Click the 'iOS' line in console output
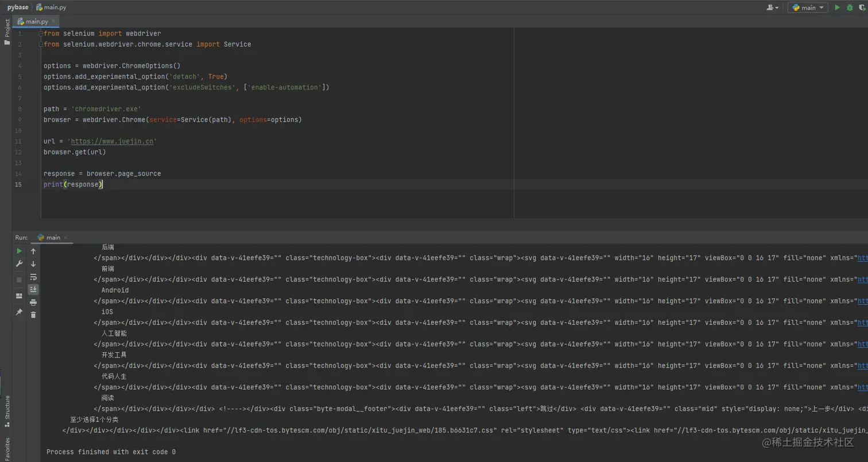The image size is (868, 462). 107,312
